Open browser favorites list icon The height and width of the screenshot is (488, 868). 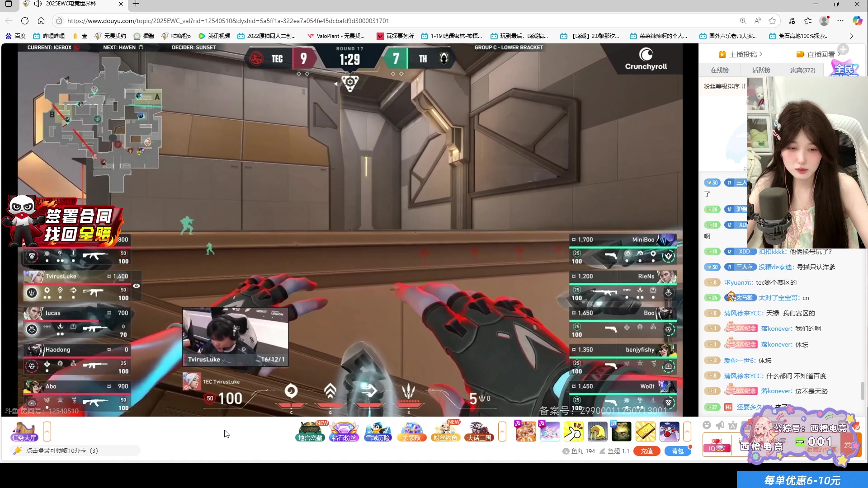(808, 21)
